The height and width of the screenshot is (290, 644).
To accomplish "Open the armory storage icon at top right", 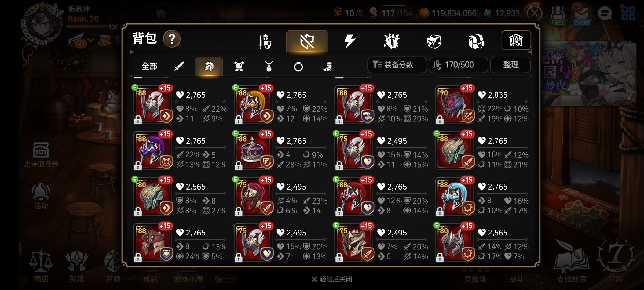I will [x=516, y=40].
